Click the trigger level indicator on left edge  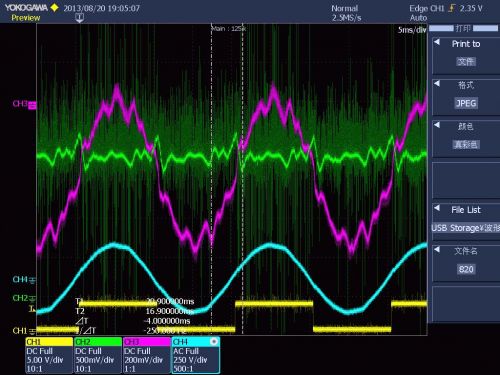click(x=32, y=309)
